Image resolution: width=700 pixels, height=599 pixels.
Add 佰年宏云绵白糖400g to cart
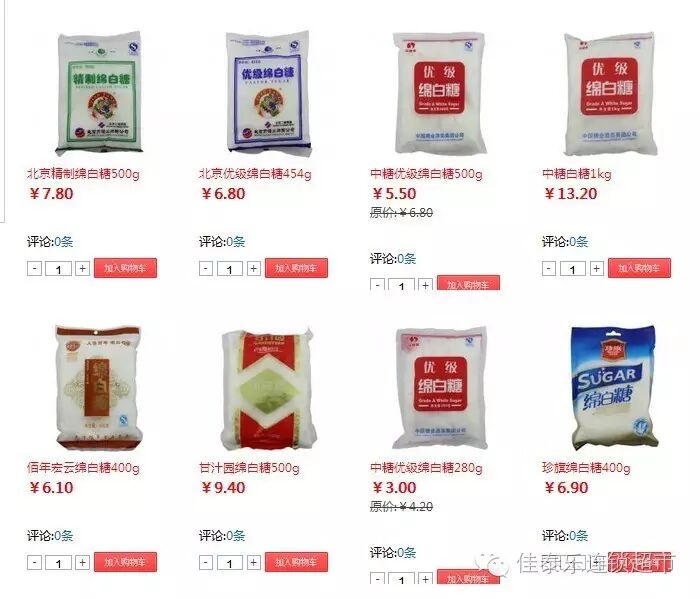[125, 562]
